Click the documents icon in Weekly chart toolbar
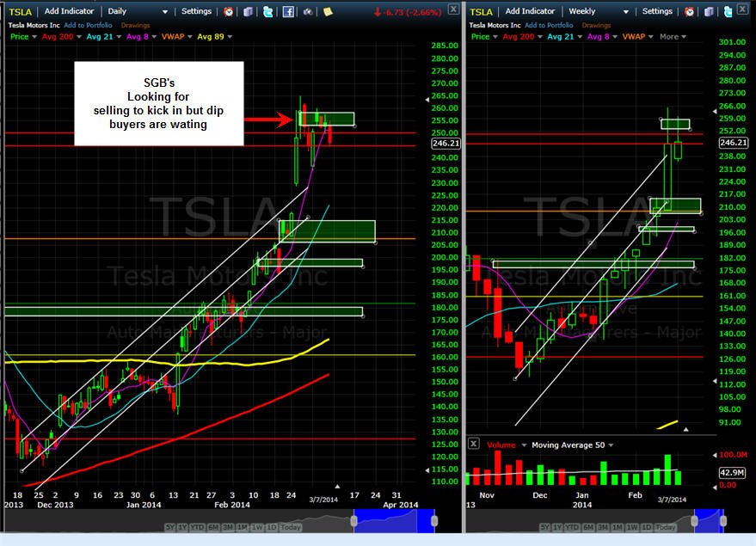This screenshot has height=546, width=756. coord(709,11)
